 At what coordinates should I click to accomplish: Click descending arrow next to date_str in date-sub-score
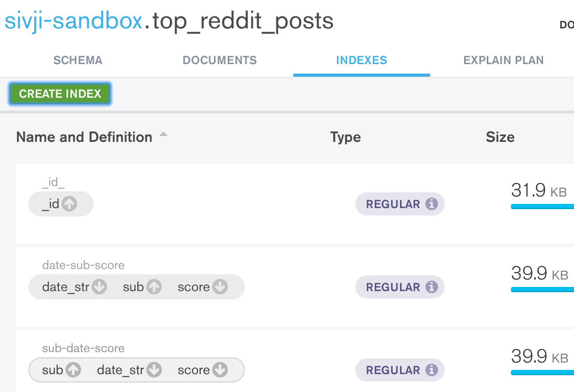(99, 287)
